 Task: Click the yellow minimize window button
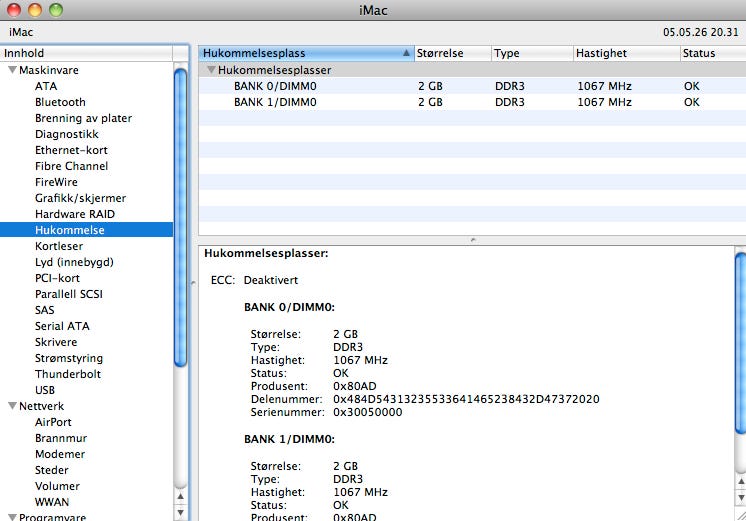point(35,10)
